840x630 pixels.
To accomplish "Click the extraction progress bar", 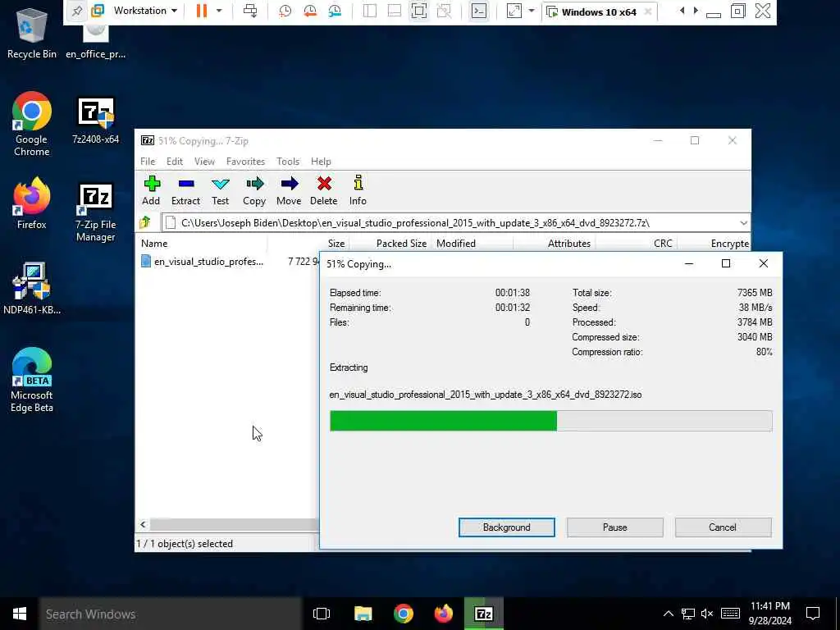I will [550, 421].
